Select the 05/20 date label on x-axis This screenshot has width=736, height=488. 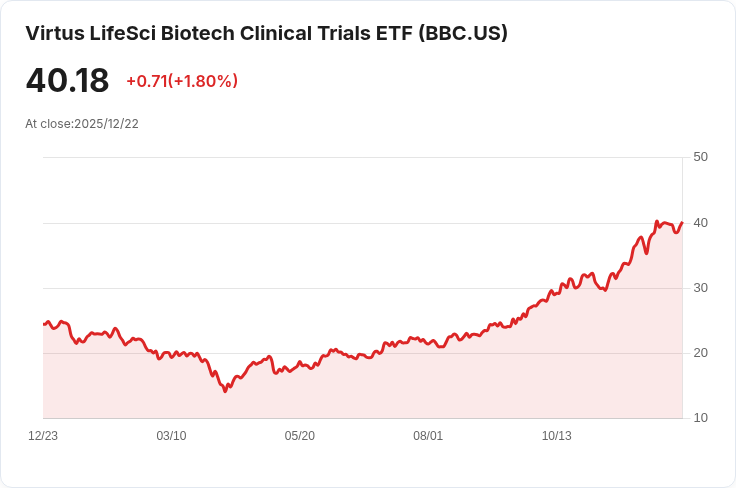(299, 436)
